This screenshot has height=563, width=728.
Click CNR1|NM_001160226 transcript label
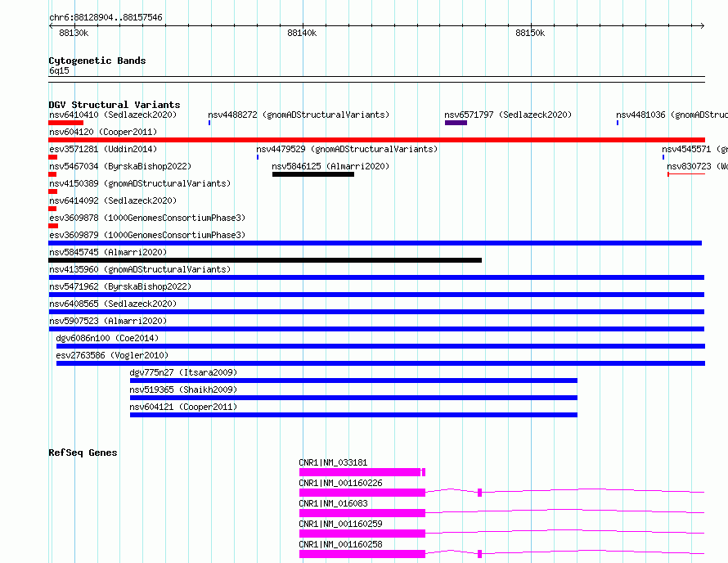coord(340,483)
